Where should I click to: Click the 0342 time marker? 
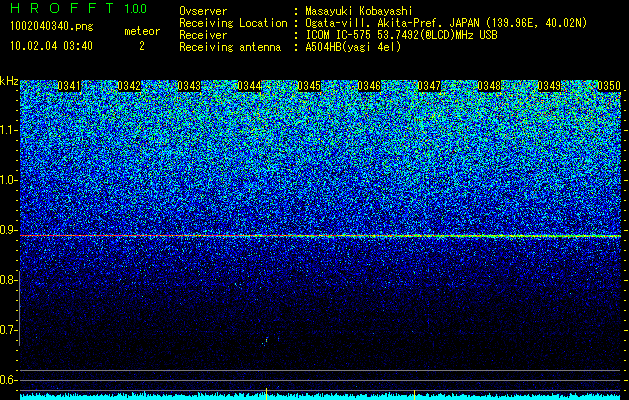(129, 86)
